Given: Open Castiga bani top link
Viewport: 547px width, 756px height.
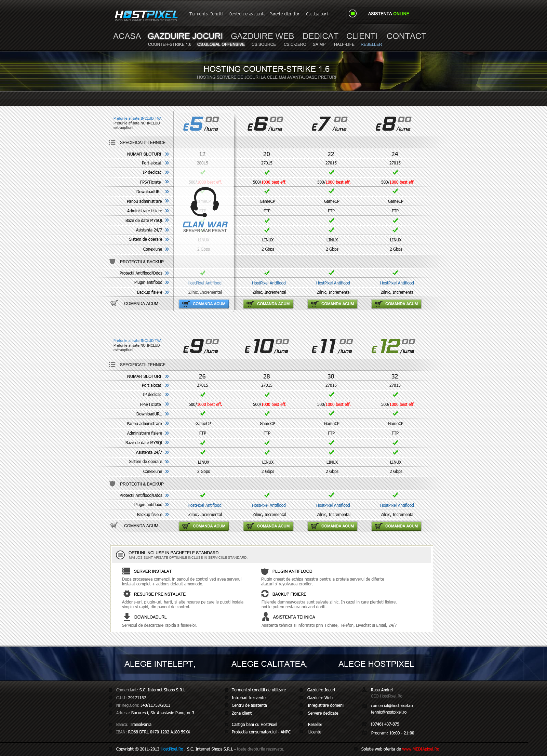Looking at the screenshot, I should click(x=317, y=14).
